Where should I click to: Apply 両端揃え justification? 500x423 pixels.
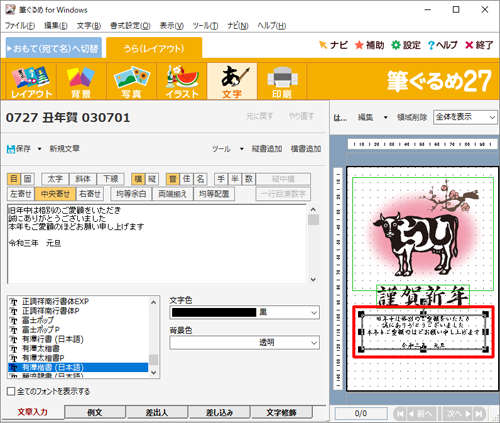pyautogui.click(x=172, y=194)
